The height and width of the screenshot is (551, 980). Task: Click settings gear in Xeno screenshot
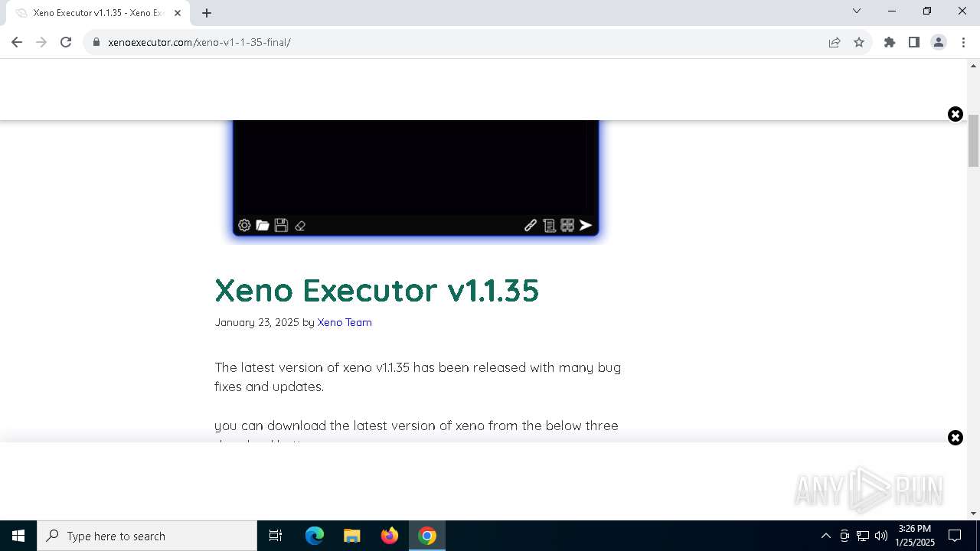pos(244,225)
